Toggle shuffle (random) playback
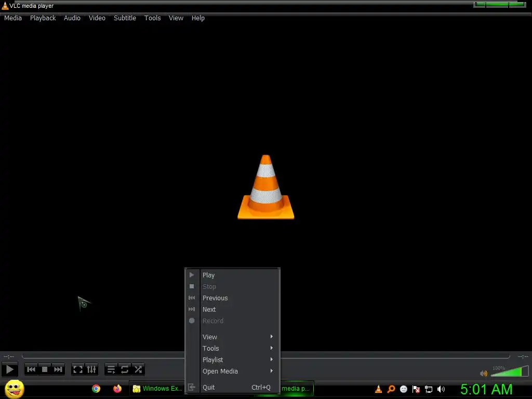The height and width of the screenshot is (399, 532). (x=138, y=369)
